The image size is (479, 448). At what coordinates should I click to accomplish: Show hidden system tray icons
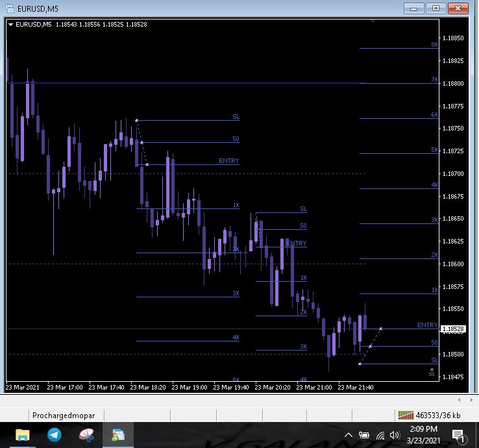click(x=349, y=435)
